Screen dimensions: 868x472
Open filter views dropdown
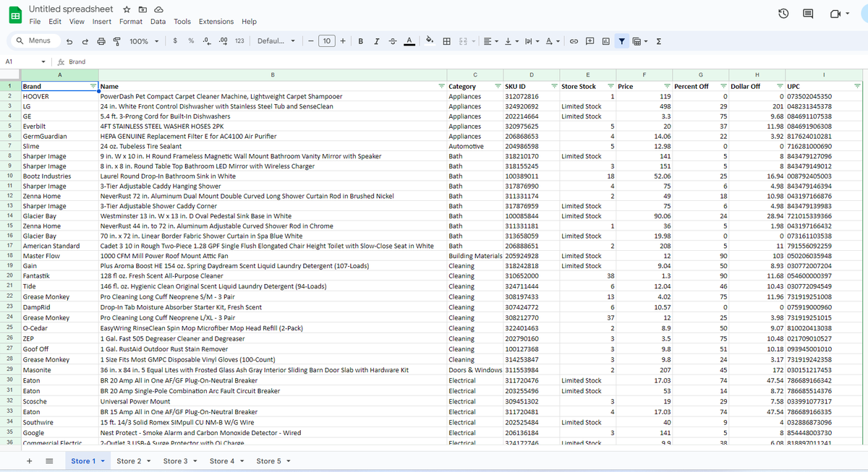(639, 41)
